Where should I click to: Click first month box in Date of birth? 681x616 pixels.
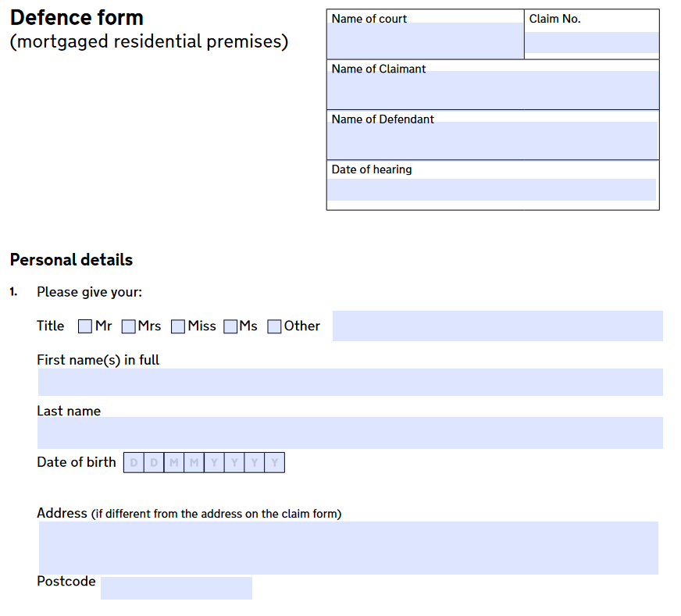[174, 463]
